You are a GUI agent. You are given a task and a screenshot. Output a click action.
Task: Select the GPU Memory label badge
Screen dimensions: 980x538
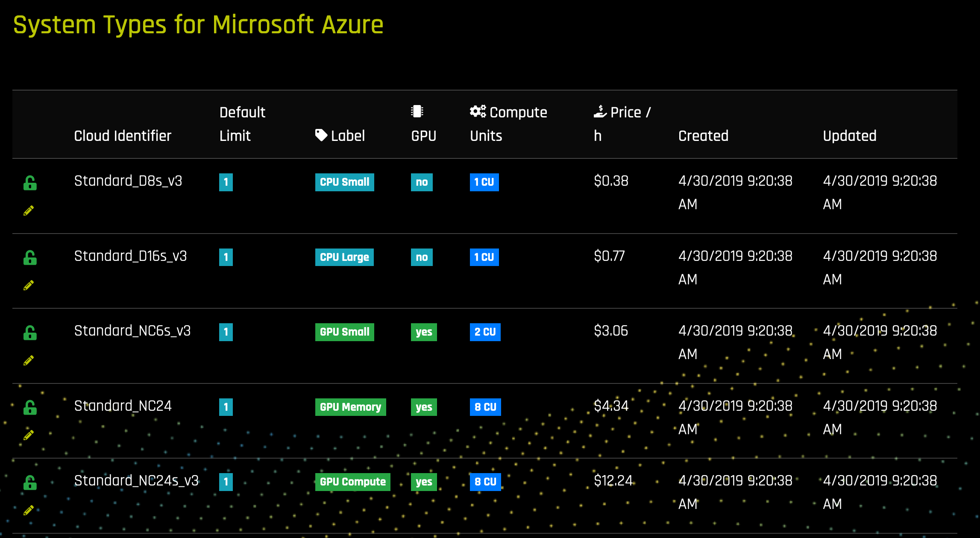(351, 407)
